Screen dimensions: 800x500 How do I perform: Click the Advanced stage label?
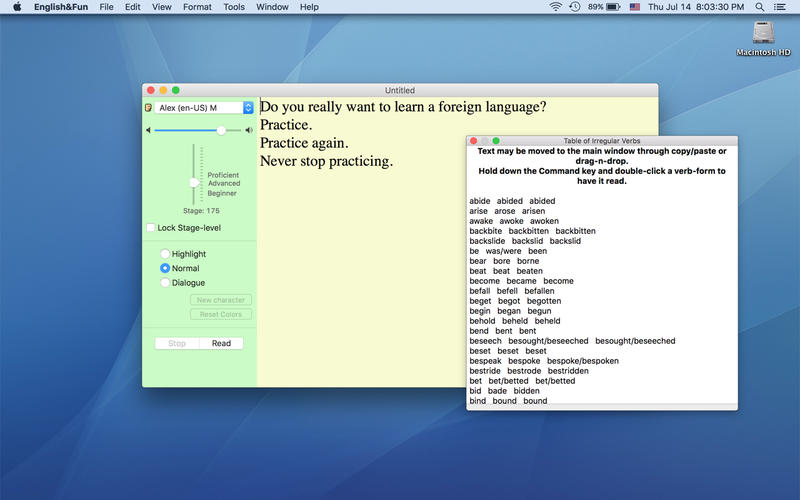[224, 183]
